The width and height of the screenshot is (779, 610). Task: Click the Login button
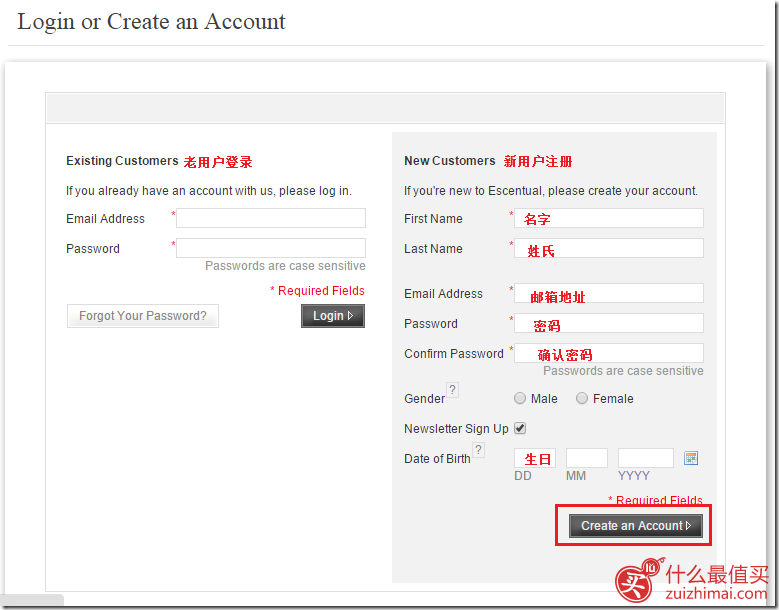[x=333, y=316]
